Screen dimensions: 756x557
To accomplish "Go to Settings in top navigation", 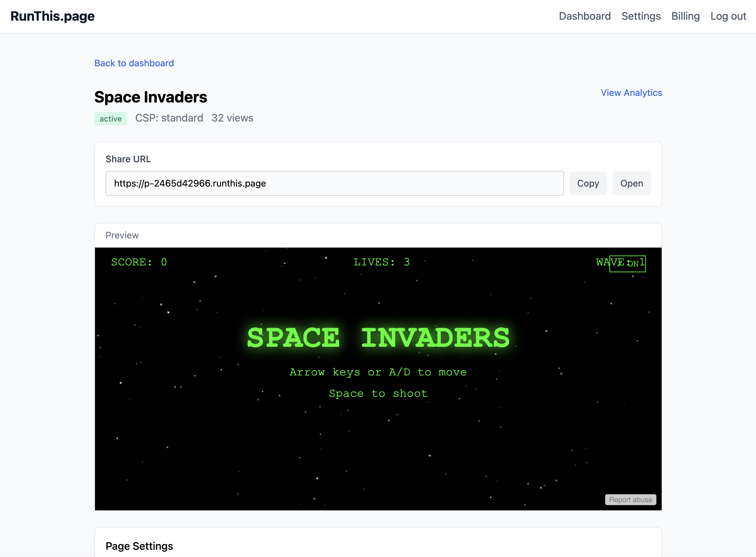I will [x=641, y=16].
